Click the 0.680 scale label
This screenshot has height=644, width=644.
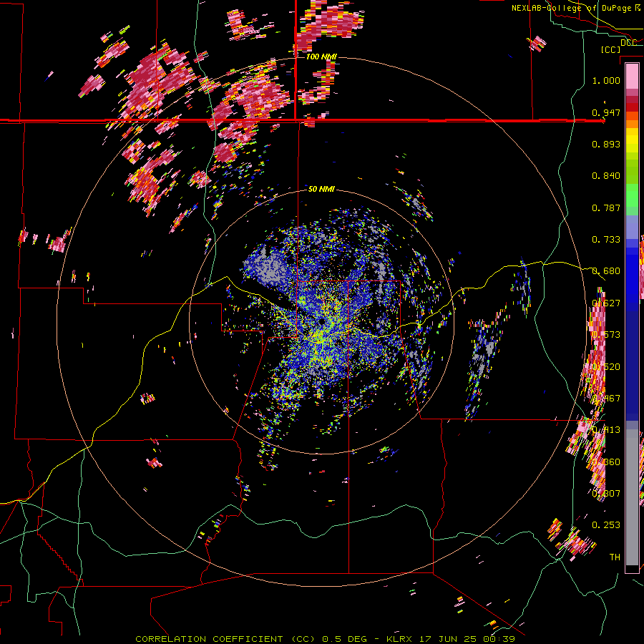coord(606,271)
